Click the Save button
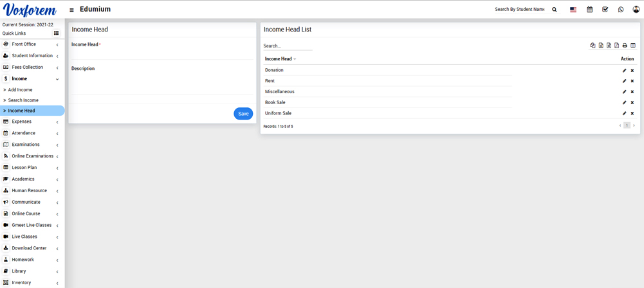This screenshot has width=644, height=288. 243,114
